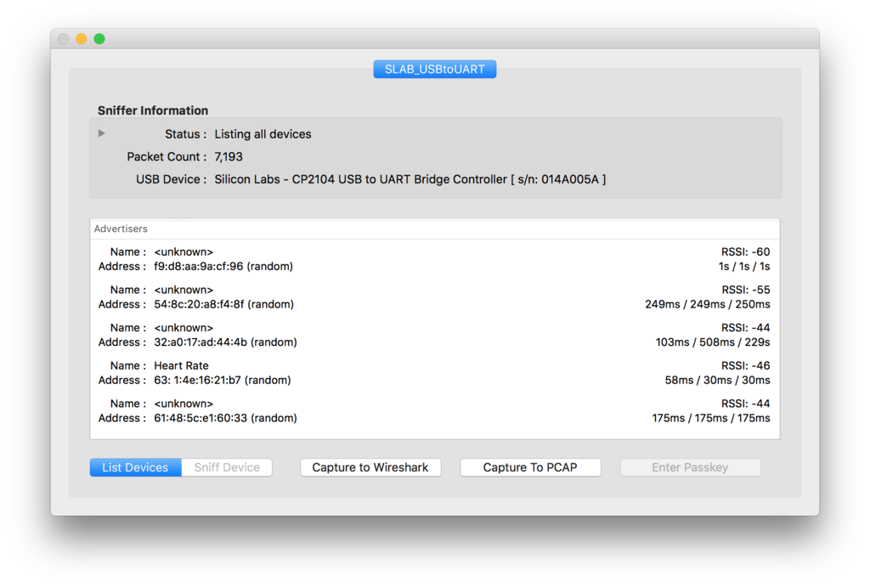
Task: Select advertiser 61:48:5c:e1:60:33 address
Action: click(225, 418)
